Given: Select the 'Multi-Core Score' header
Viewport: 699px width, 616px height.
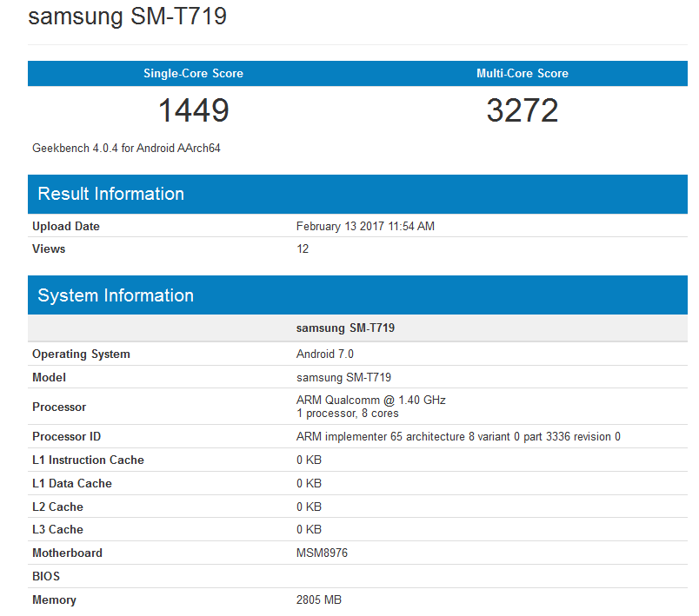Looking at the screenshot, I should (522, 74).
